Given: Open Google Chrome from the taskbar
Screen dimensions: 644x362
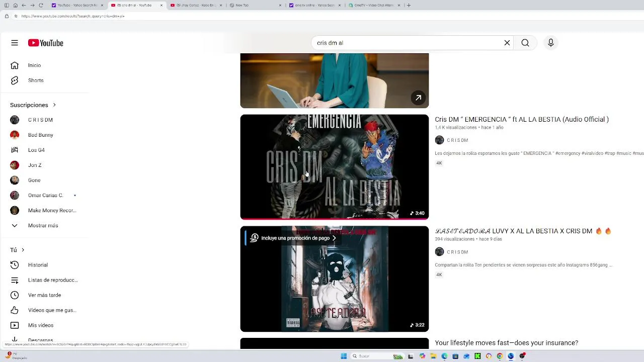Looking at the screenshot, I should (x=500, y=356).
